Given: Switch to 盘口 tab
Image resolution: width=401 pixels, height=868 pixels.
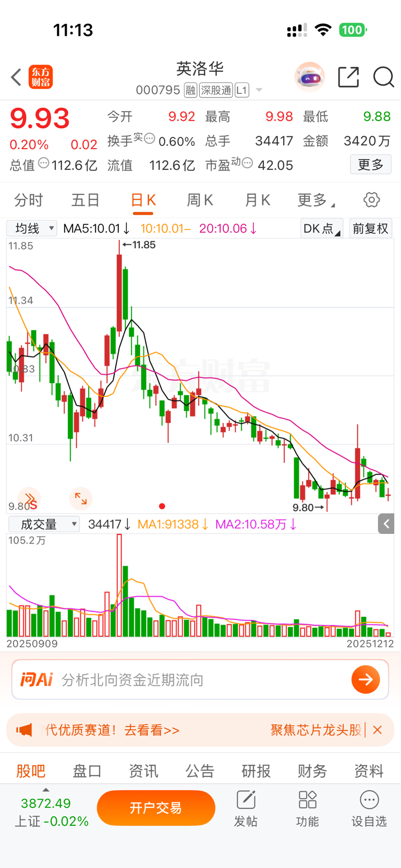Looking at the screenshot, I should tap(87, 771).
